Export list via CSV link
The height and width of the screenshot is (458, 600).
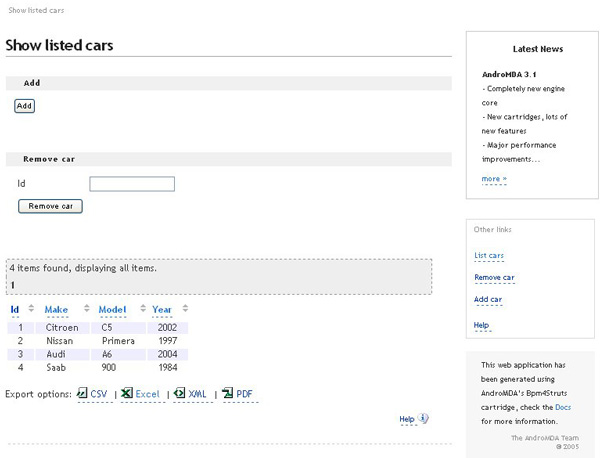[x=99, y=394]
